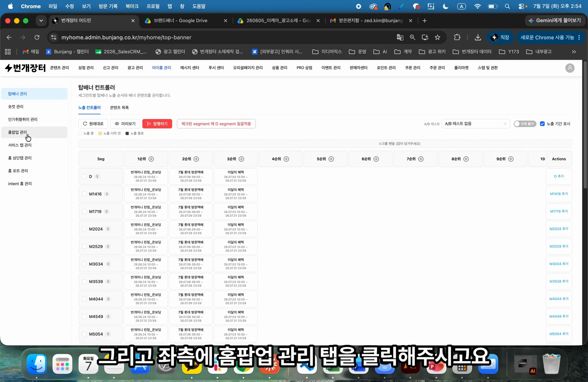Check the D segment checkbox

click(84, 176)
